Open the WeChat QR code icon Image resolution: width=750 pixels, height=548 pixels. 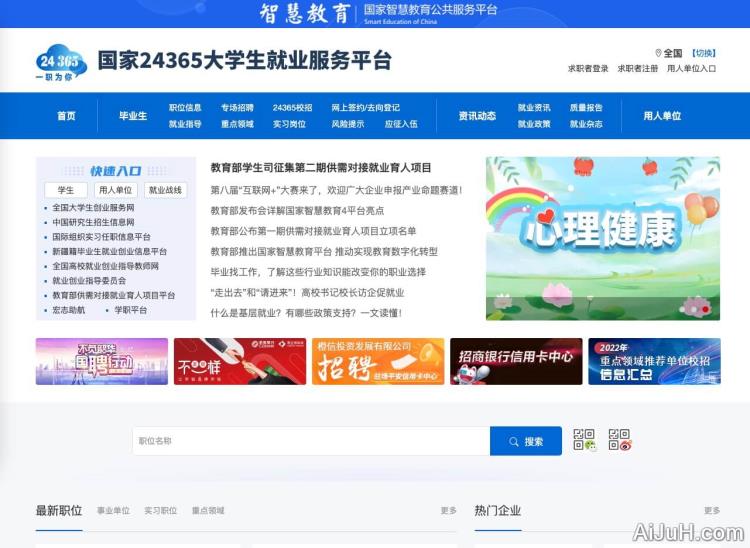click(x=585, y=440)
